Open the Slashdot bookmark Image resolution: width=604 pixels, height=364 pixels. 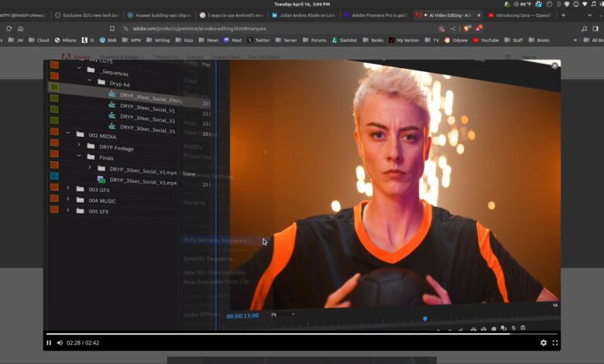(344, 40)
